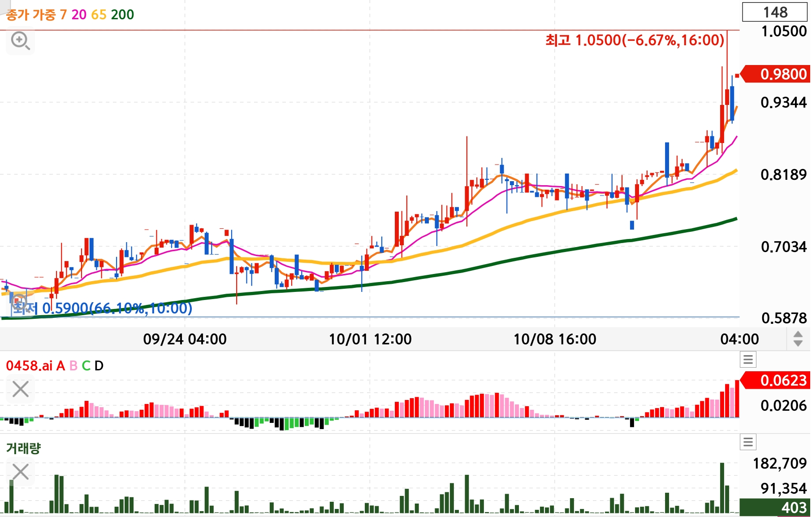Click the 0.0206 indicator axis label
Image resolution: width=812 pixels, height=517 pixels.
pyautogui.click(x=784, y=406)
